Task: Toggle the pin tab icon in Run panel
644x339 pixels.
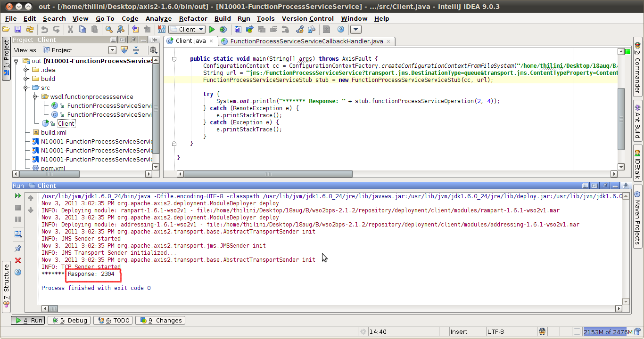Action: (x=18, y=249)
